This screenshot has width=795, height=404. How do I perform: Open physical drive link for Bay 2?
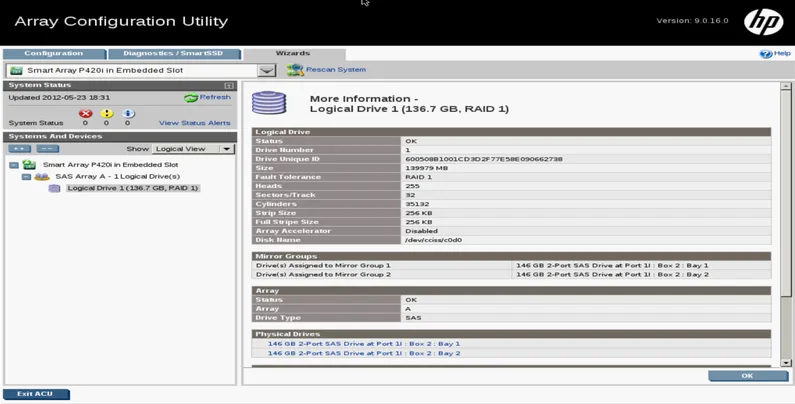click(x=364, y=353)
